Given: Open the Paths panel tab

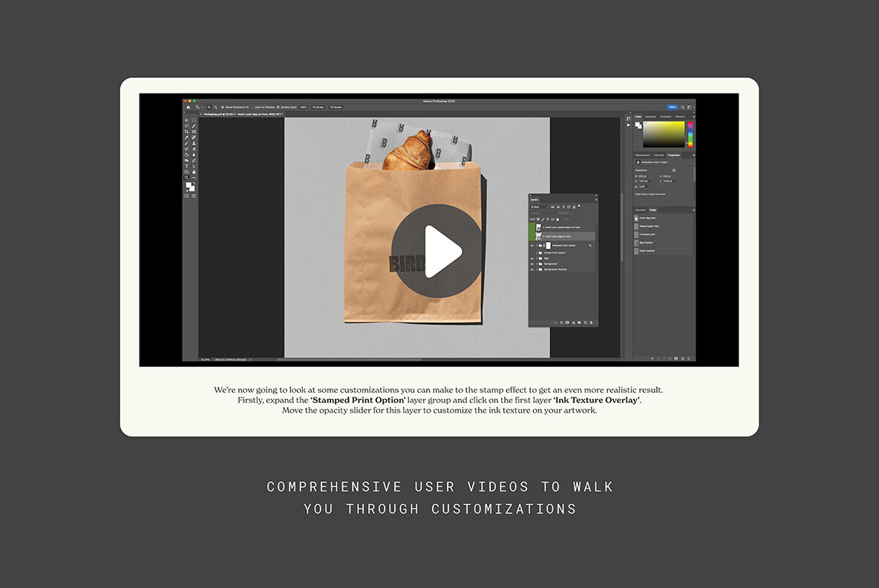Looking at the screenshot, I should click(653, 209).
